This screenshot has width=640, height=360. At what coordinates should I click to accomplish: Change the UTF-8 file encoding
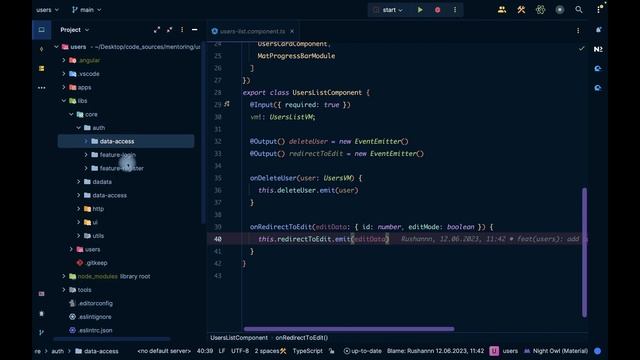tap(240, 351)
